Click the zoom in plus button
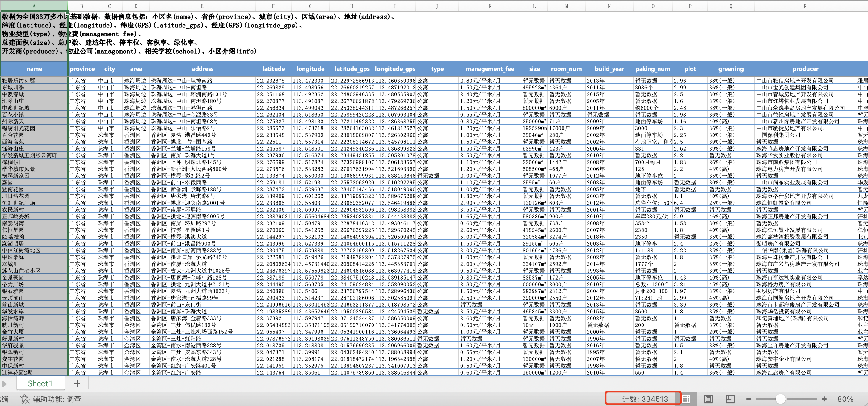The height and width of the screenshot is (406, 868). click(824, 399)
